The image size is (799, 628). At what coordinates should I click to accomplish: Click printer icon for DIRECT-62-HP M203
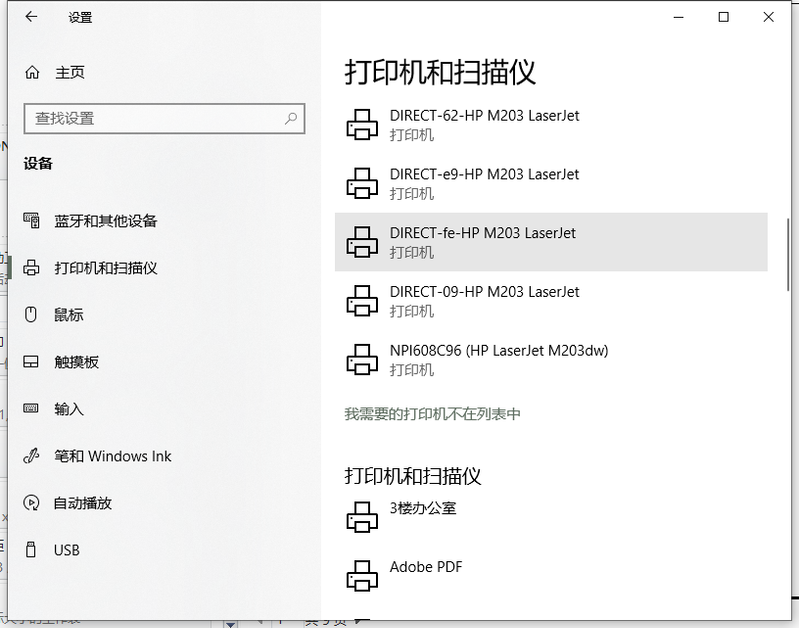coord(362,124)
